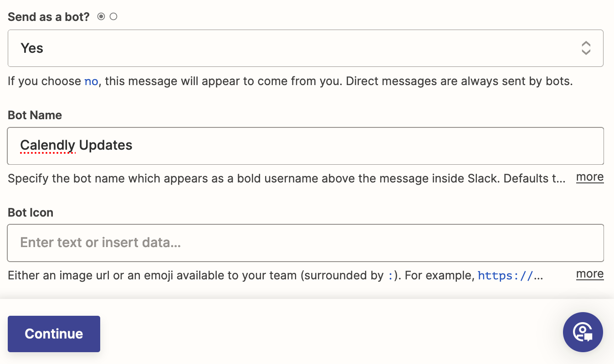The width and height of the screenshot is (614, 364).
Task: Select the empty radio next to Send as a bot
Action: (x=113, y=17)
